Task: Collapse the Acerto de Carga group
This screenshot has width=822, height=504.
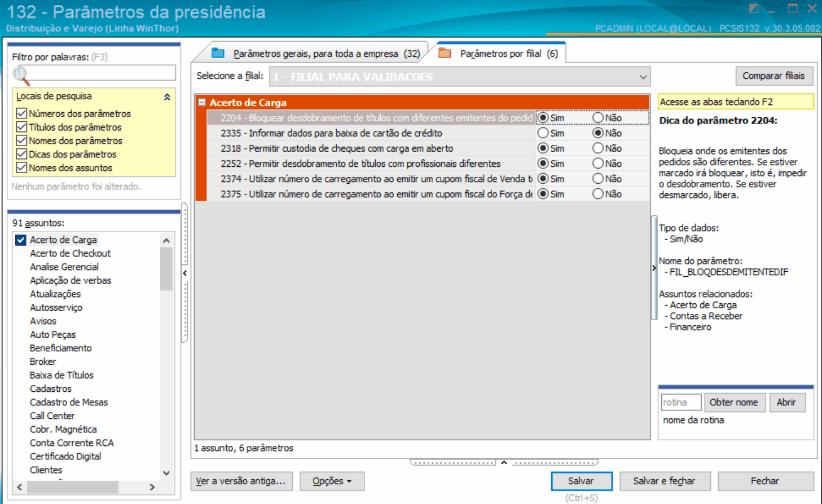Action: pyautogui.click(x=202, y=103)
